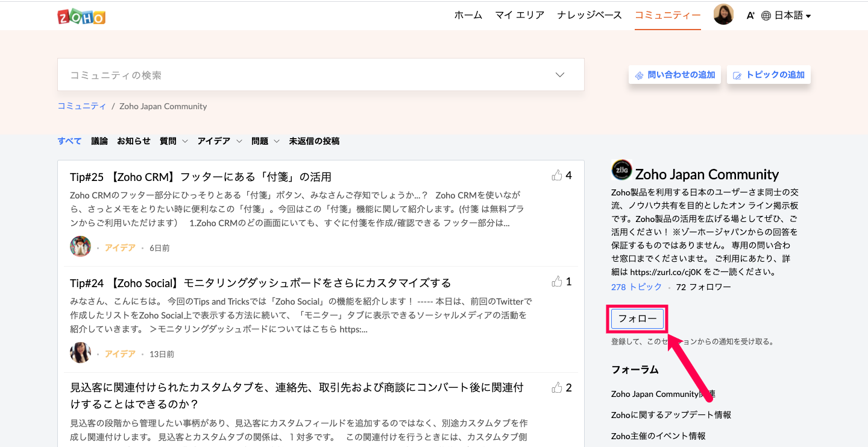
Task: Click the Zoho Japan Community logo icon
Action: (621, 170)
